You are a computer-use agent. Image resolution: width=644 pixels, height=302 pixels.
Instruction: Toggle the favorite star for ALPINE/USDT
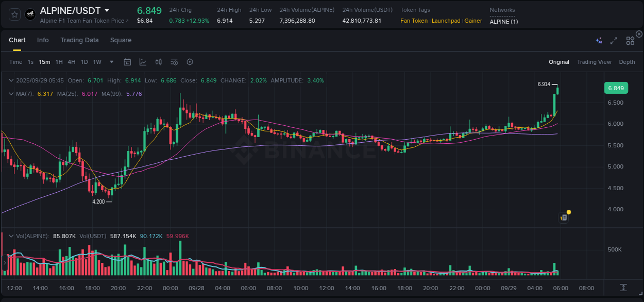click(14, 14)
